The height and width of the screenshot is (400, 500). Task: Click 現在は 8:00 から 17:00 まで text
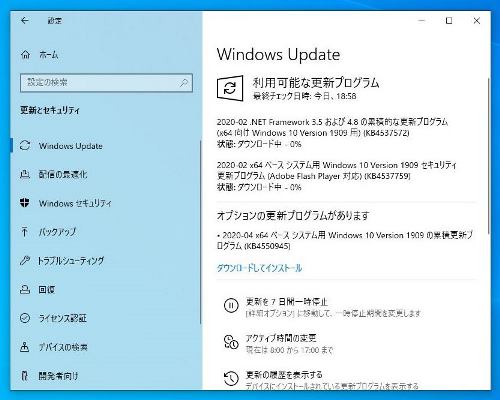289,350
